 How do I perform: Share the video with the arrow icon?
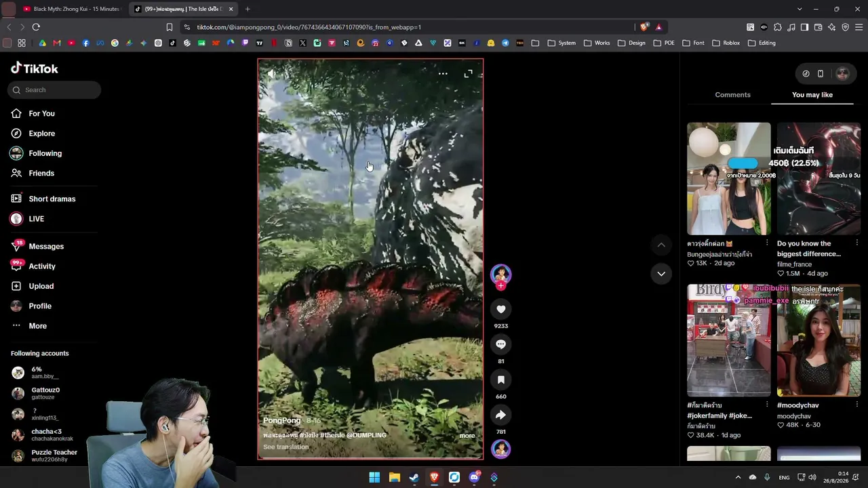click(501, 415)
